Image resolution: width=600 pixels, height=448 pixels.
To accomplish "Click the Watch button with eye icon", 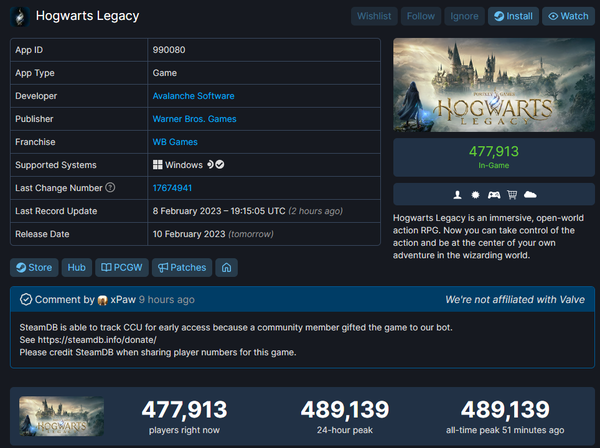I will click(x=568, y=16).
